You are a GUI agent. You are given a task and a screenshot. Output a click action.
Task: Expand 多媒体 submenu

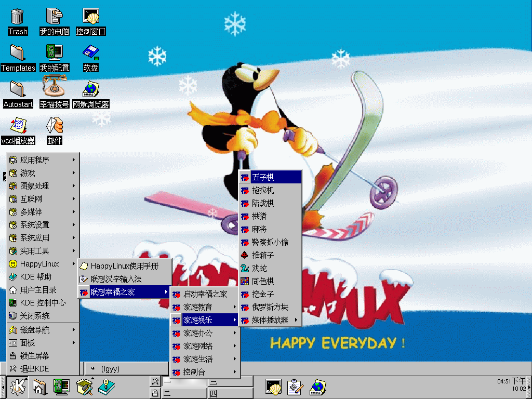(x=43, y=212)
